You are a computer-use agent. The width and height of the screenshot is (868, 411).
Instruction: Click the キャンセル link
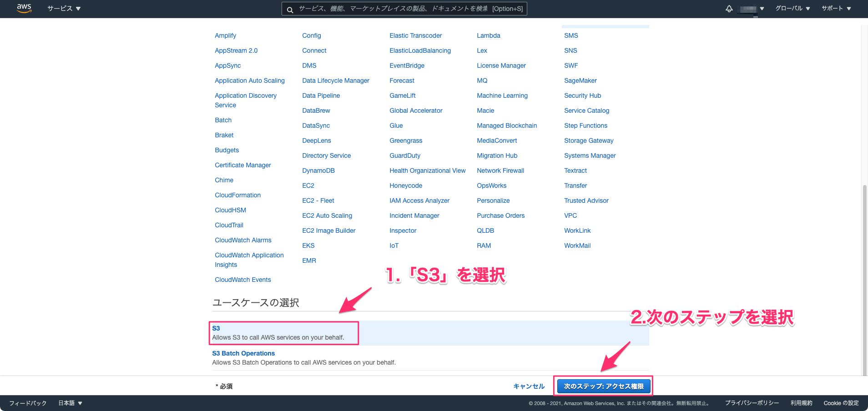coord(529,386)
